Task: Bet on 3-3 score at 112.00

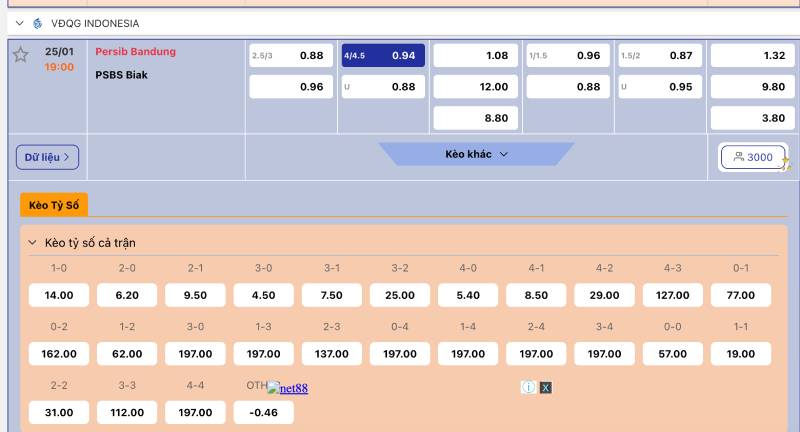Action: point(127,413)
